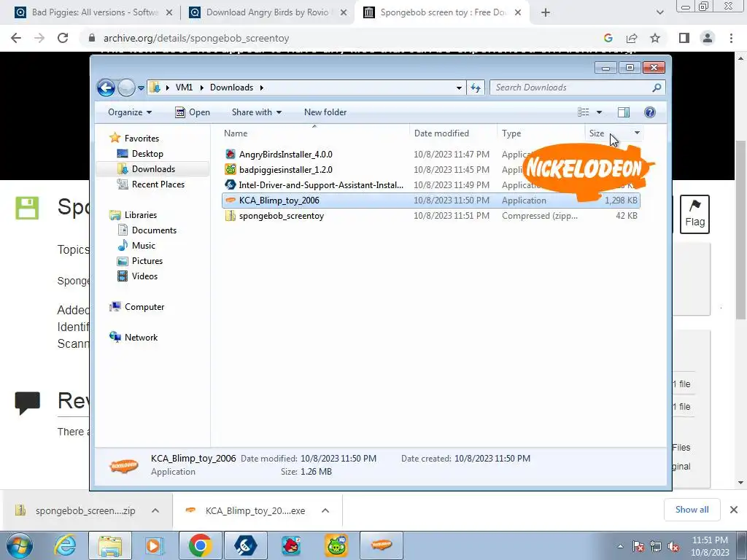The height and width of the screenshot is (560, 747).
Task: Click the KCA_Blimp_toy_2006 file icon
Action: point(231,201)
